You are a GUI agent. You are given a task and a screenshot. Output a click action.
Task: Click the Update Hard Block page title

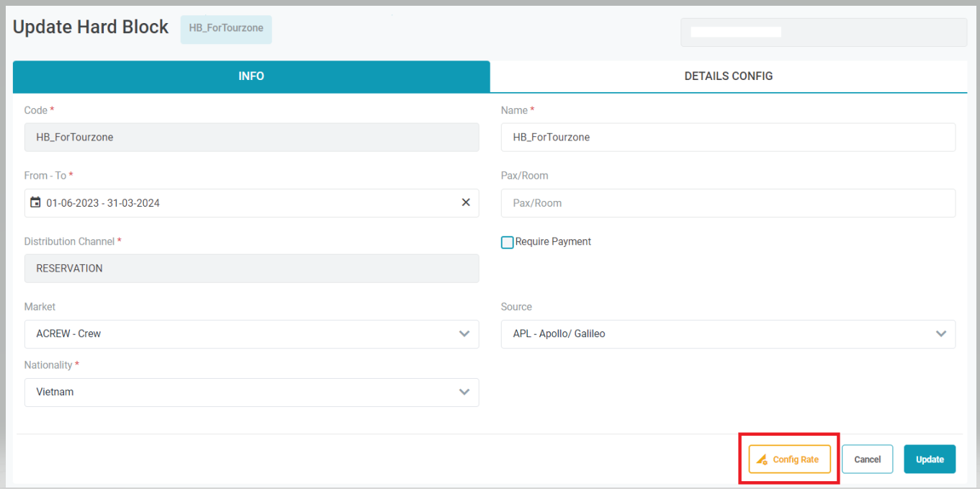click(x=91, y=27)
